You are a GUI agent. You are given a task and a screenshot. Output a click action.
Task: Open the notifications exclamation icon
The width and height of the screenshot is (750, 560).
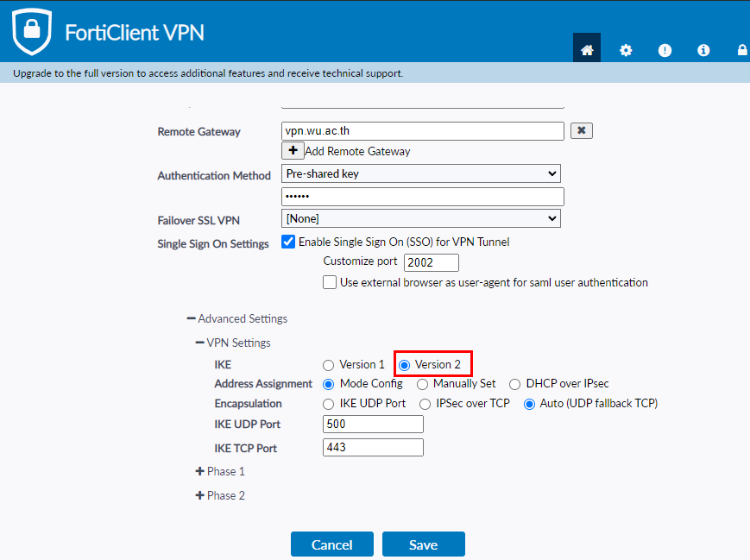coord(665,50)
